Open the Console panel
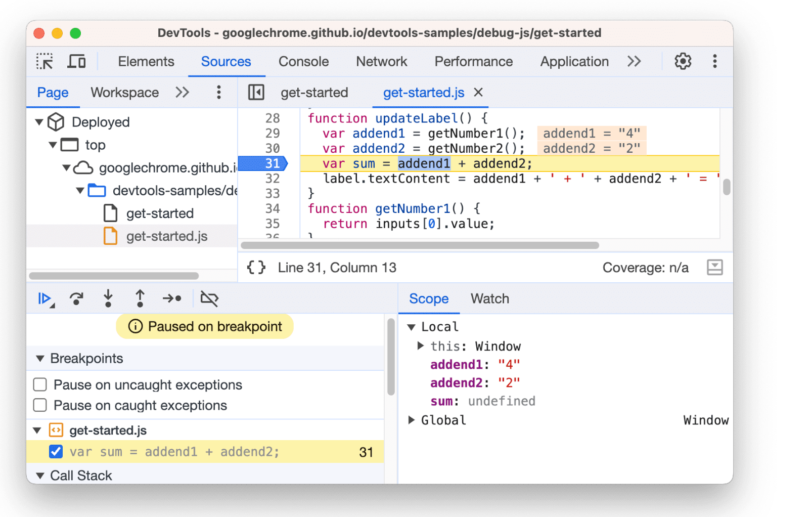This screenshot has width=812, height=517. [x=303, y=61]
